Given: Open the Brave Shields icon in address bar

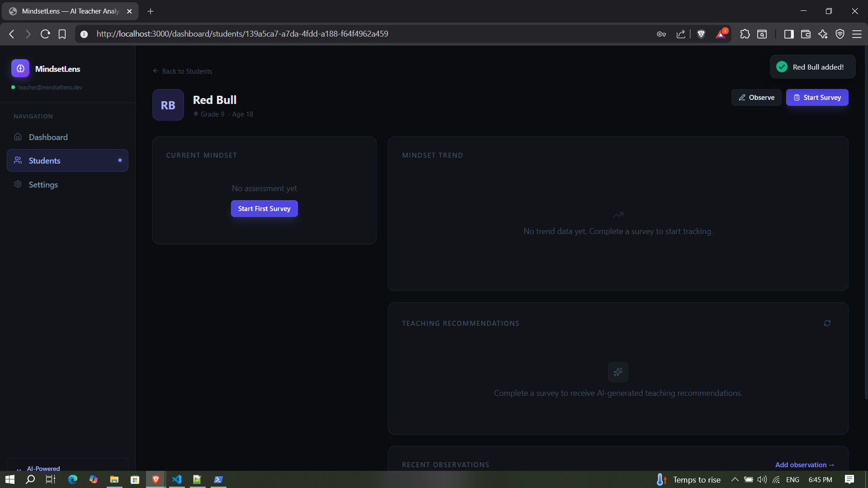Looking at the screenshot, I should (x=701, y=34).
